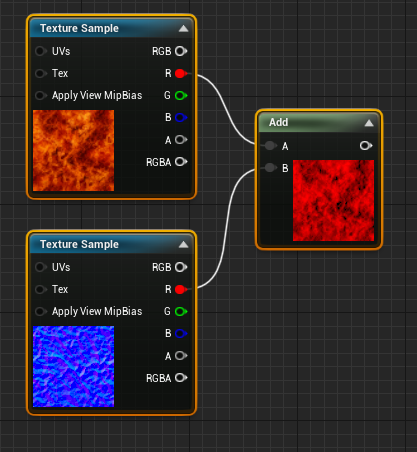The height and width of the screenshot is (452, 417).
Task: Click the Apply View MipBias pin on the fire Texture Sample
Action: pyautogui.click(x=41, y=96)
